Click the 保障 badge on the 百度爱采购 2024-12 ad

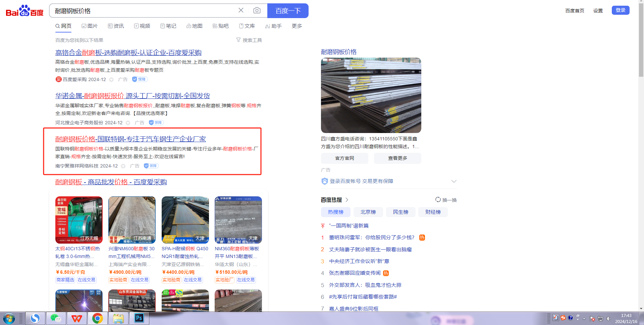tap(140, 79)
